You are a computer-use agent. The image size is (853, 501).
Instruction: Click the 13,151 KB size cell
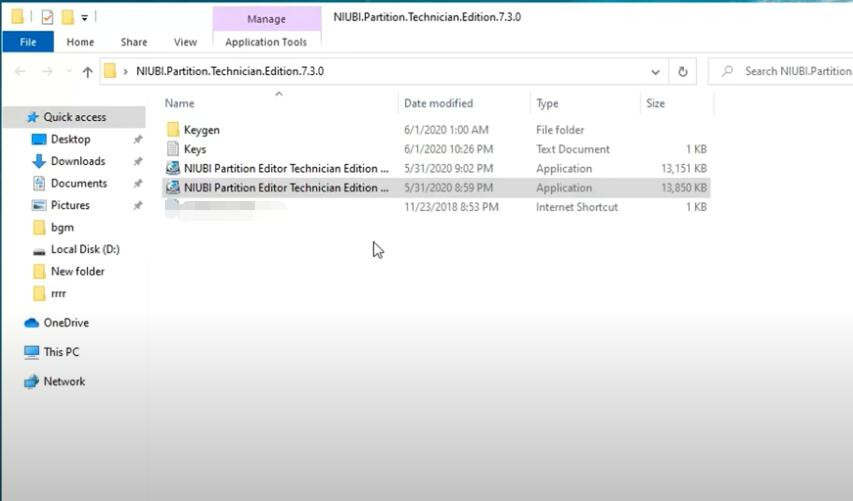coord(684,169)
